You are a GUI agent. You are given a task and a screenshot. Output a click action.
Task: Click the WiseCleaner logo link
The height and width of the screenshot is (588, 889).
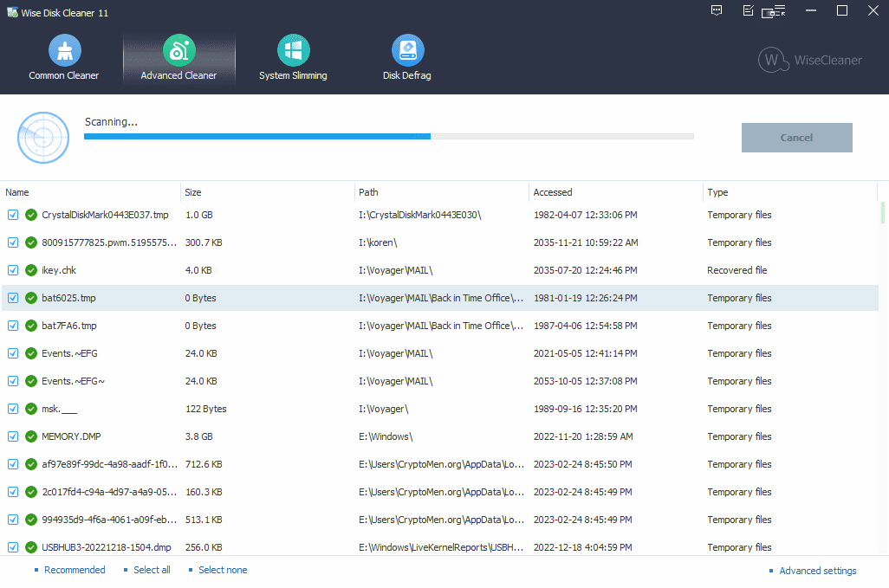point(810,60)
